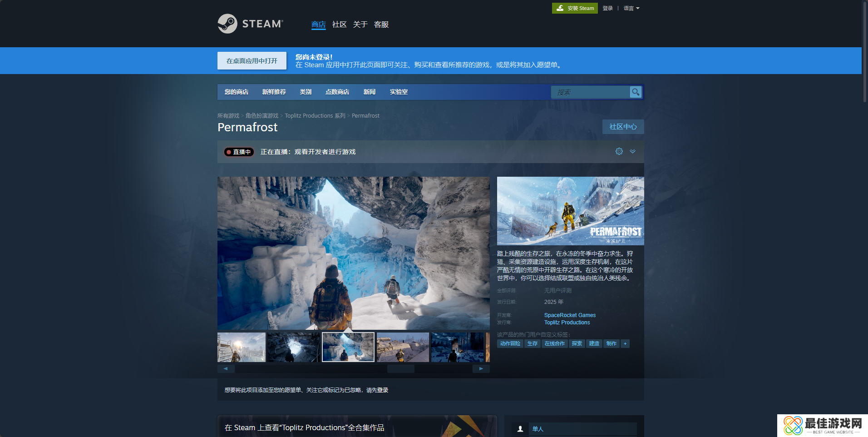Open the 类别 categories menu
868x437 pixels.
306,92
